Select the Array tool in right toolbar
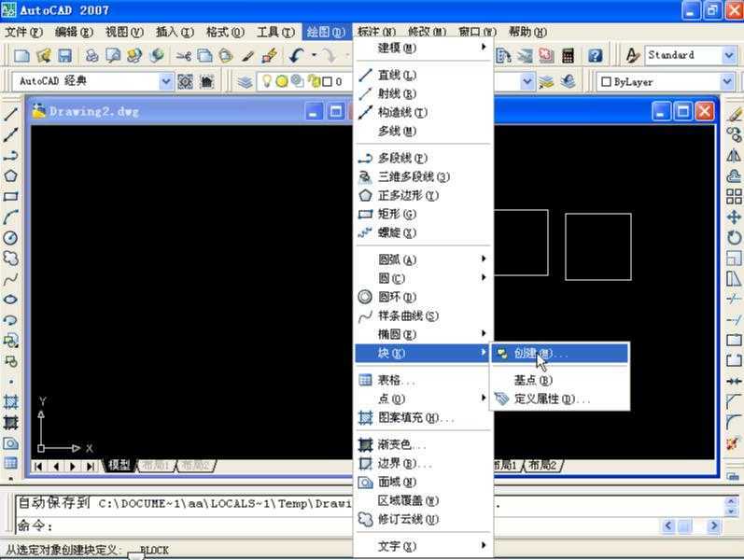This screenshot has height=560, width=744. [734, 197]
